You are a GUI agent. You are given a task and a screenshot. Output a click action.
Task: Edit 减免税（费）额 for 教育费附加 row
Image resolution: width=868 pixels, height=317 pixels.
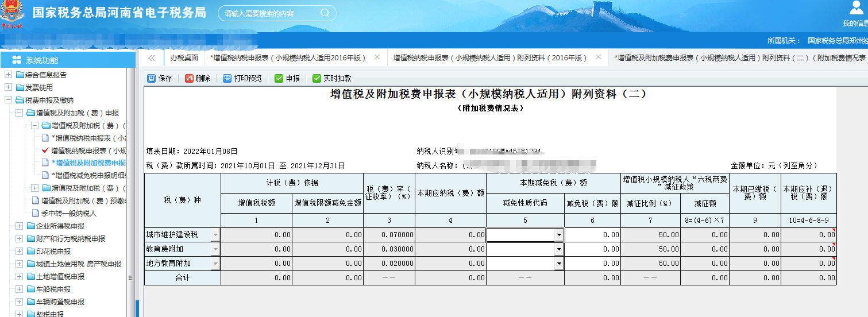coord(592,249)
